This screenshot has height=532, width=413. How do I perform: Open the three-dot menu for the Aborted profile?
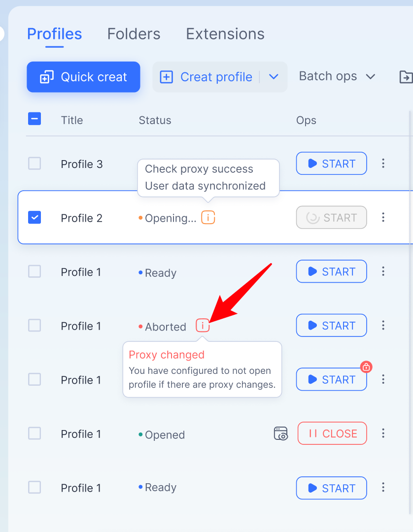click(x=383, y=326)
